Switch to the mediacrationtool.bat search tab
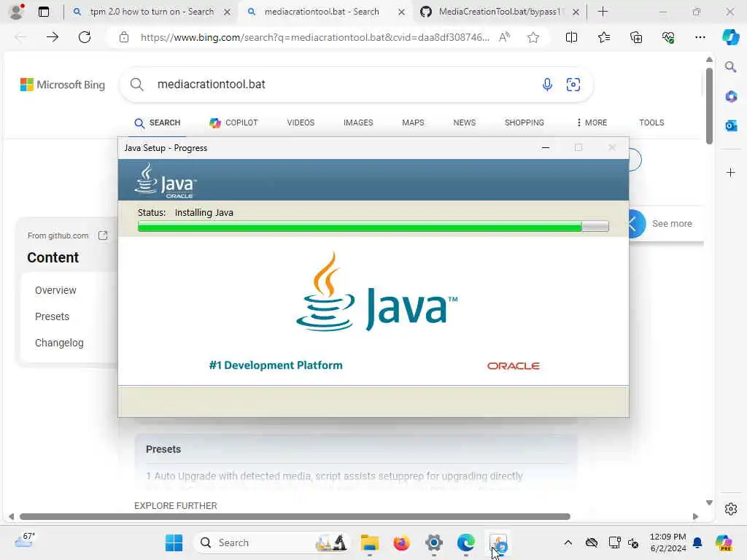747x560 pixels. coord(322,12)
